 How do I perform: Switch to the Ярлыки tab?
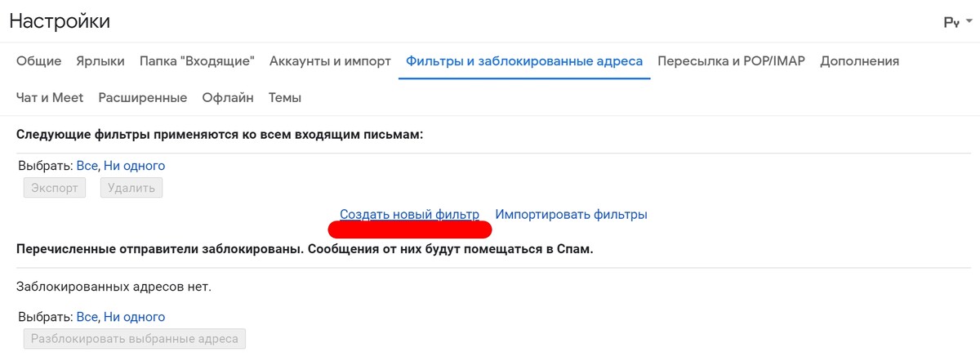(x=100, y=61)
